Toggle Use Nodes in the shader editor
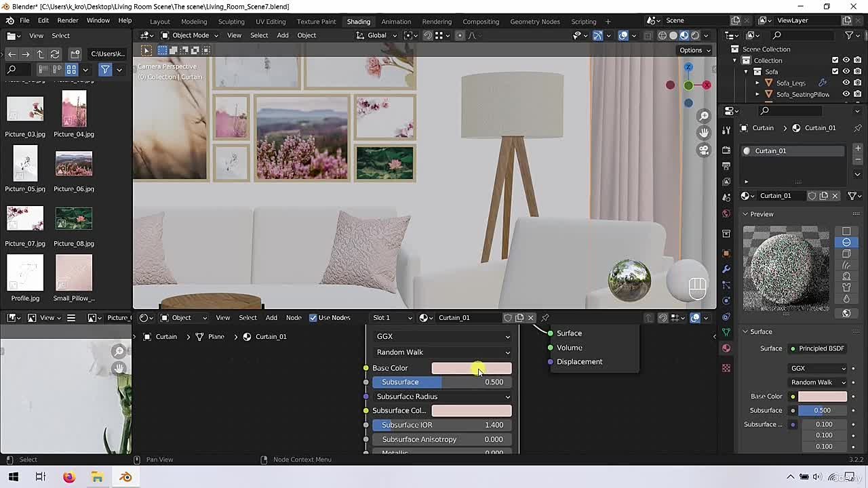This screenshot has height=488, width=868. [314, 317]
